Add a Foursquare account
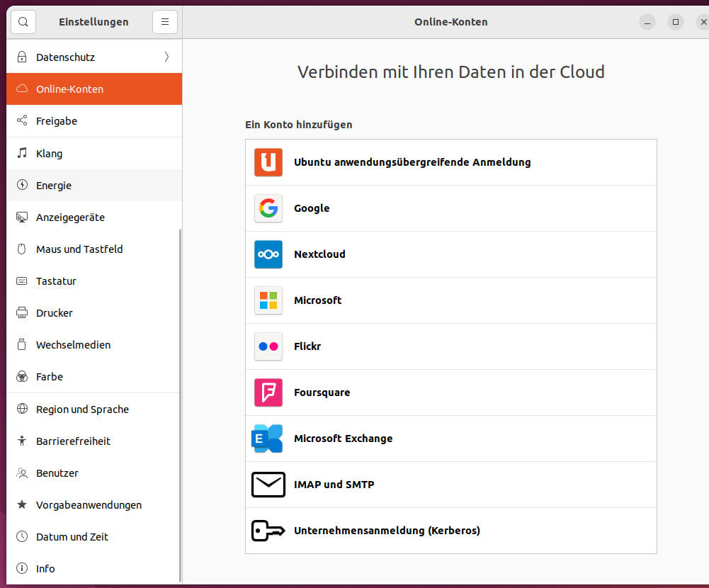The image size is (709, 588). click(x=450, y=392)
